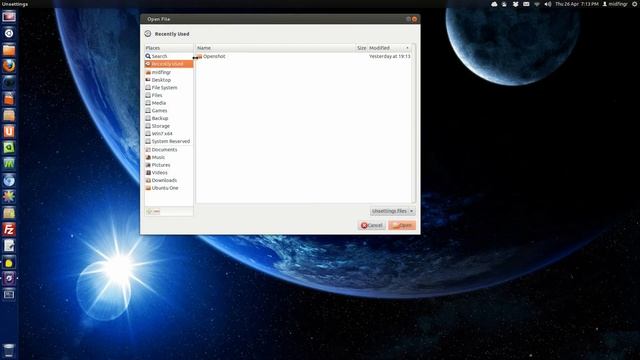Image resolution: width=640 pixels, height=360 pixels.
Task: Open the mail messaging indicator
Action: pyautogui.click(x=527, y=4)
